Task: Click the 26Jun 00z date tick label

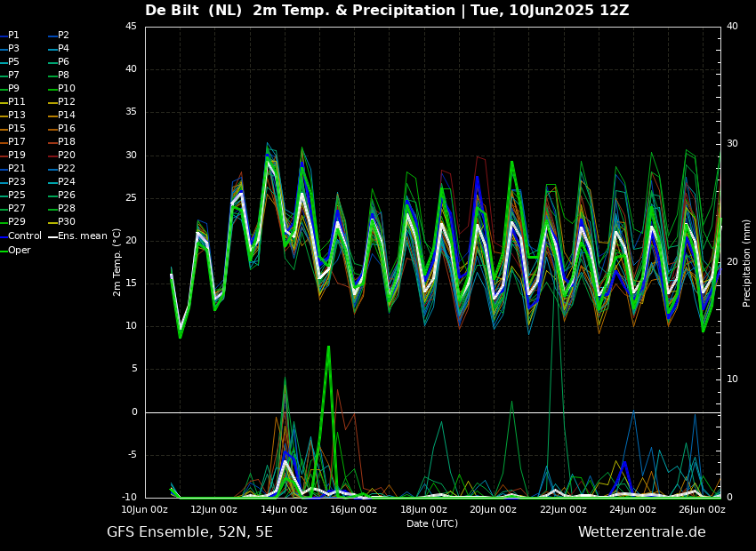Action: tap(702, 510)
